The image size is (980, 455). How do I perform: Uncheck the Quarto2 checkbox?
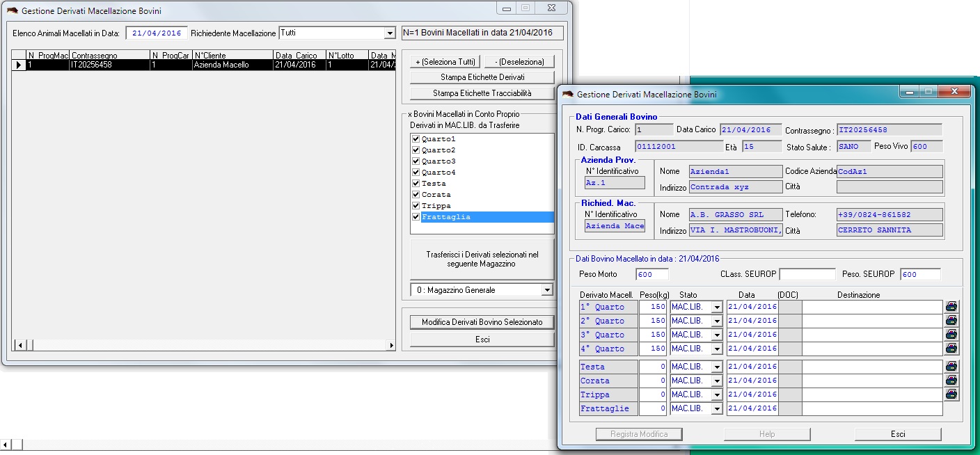[416, 150]
